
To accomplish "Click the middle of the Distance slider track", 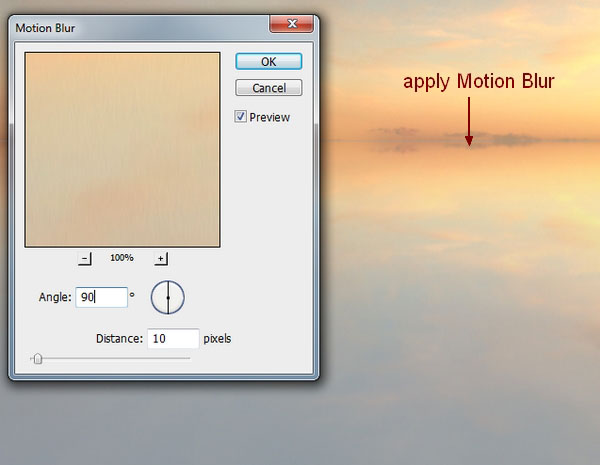I will point(110,358).
